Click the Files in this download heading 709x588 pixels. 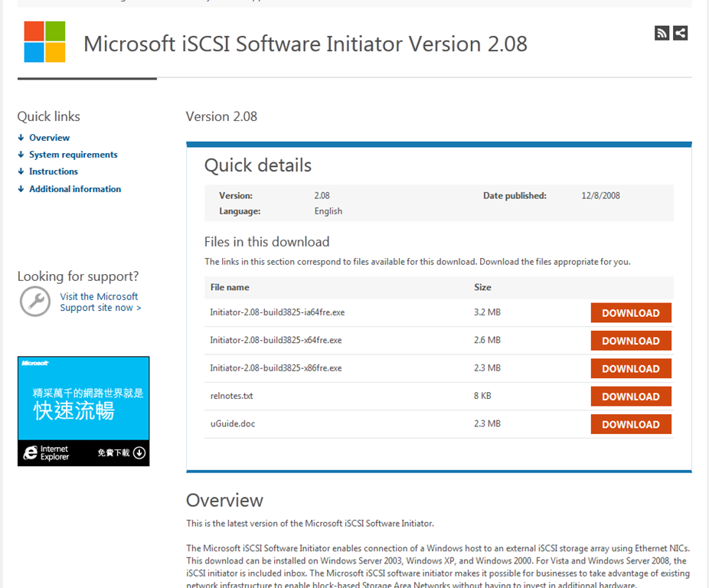coord(266,242)
